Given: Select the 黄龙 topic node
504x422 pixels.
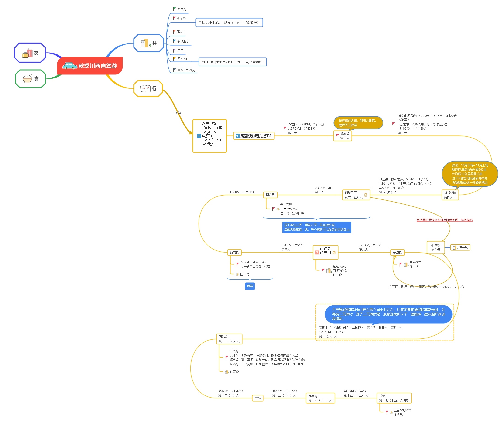Looking at the screenshot, I should tap(257, 398).
